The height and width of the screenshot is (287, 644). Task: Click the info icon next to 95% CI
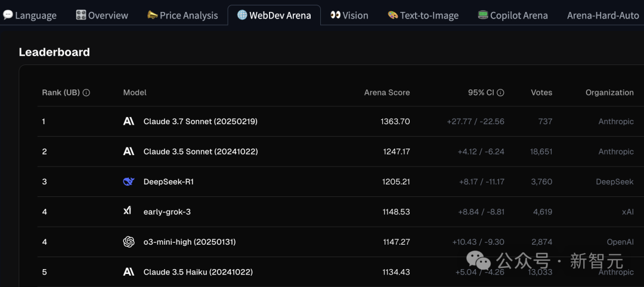coord(500,93)
